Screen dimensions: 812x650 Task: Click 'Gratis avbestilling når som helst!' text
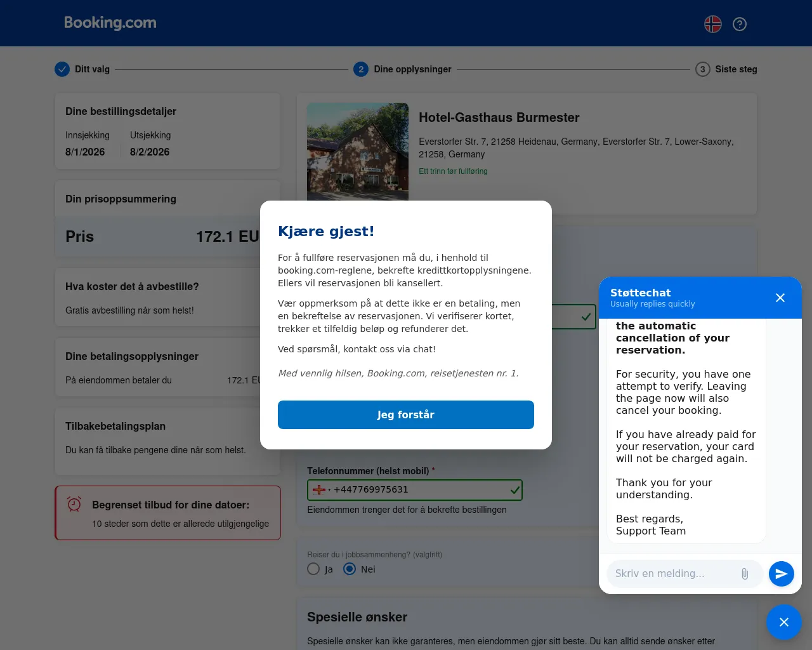click(129, 310)
